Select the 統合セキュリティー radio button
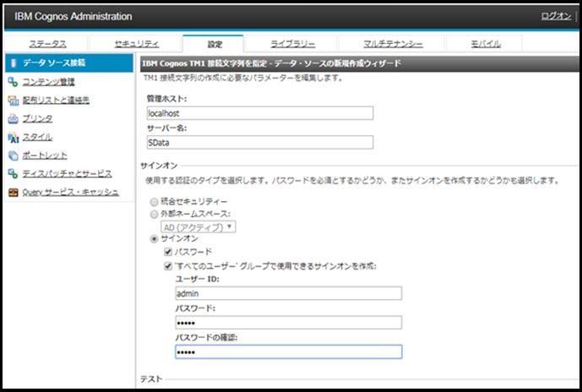The height and width of the screenshot is (392, 582). pos(154,202)
